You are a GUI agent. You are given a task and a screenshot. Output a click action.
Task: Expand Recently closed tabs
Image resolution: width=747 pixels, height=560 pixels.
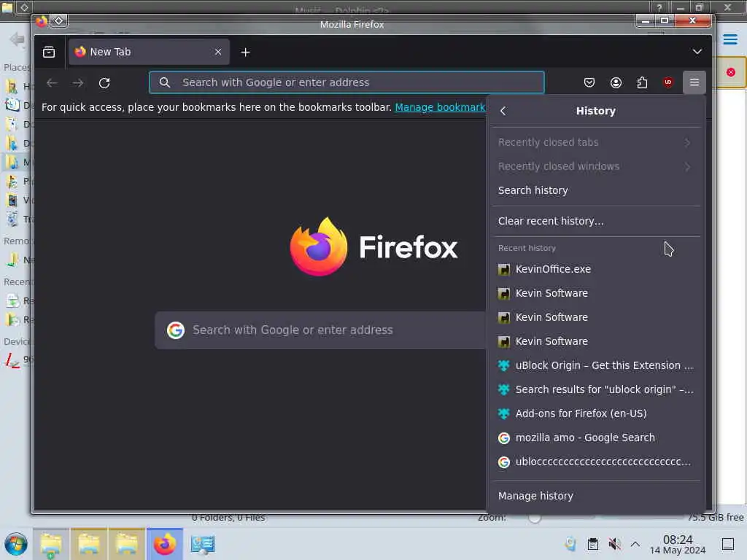(x=595, y=142)
